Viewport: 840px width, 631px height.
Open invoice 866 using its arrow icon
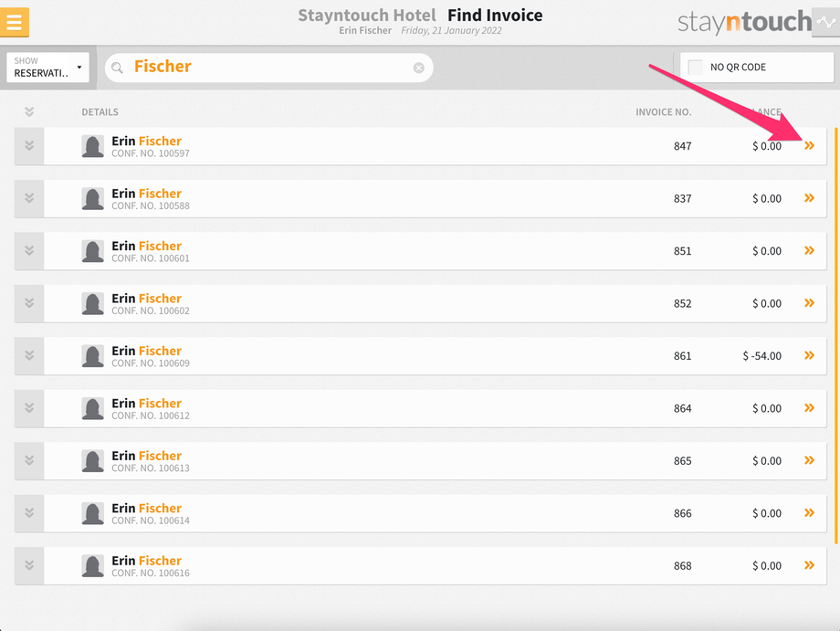point(809,513)
